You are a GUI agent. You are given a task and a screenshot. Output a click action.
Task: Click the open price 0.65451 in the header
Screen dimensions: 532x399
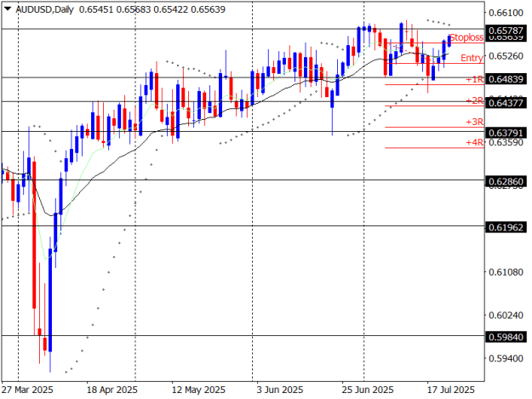coord(96,9)
